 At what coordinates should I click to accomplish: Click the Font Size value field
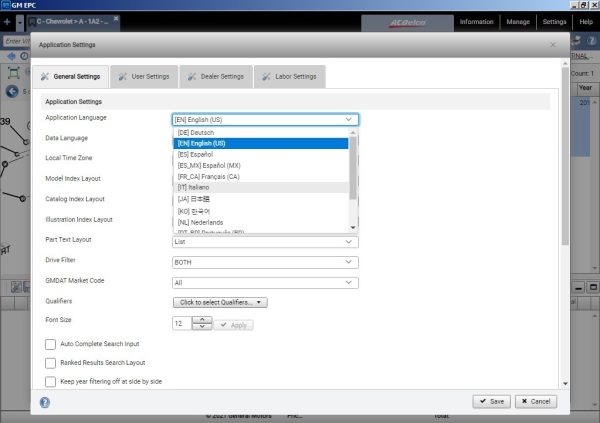pyautogui.click(x=182, y=323)
